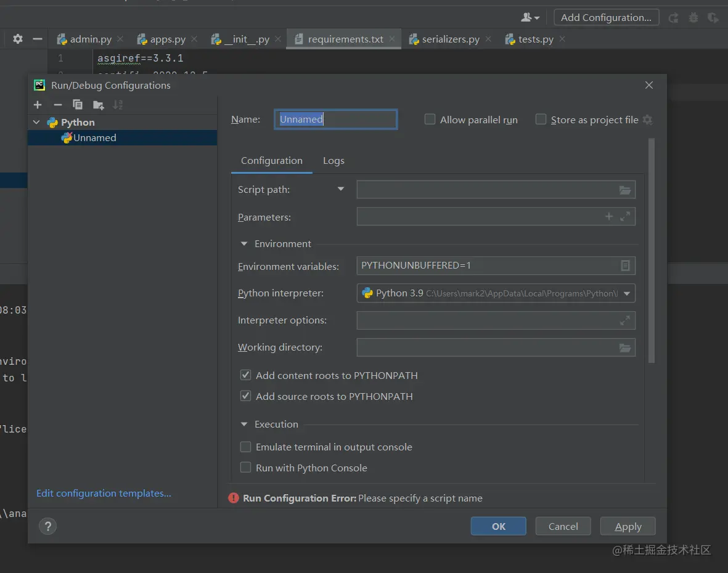Close the requirements.txt editor tab
728x573 pixels.
[x=392, y=39]
